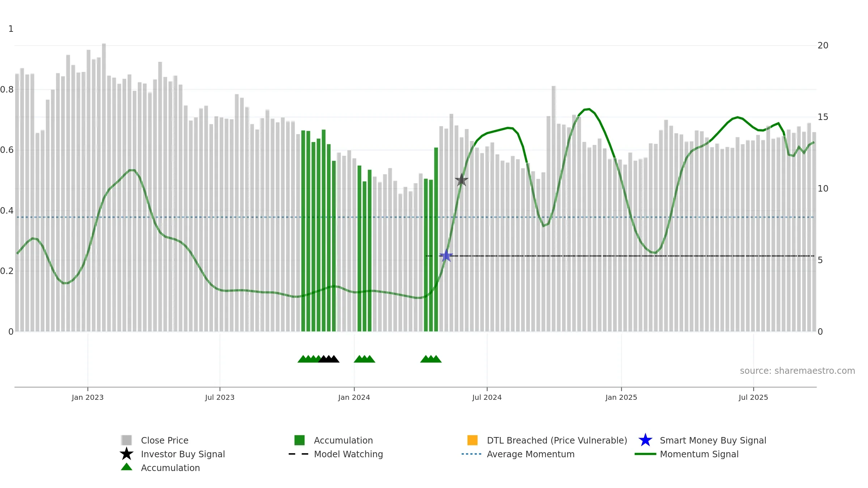The height and width of the screenshot is (488, 868).
Task: Click the green Accumulation triangle legend icon
Action: [127, 467]
